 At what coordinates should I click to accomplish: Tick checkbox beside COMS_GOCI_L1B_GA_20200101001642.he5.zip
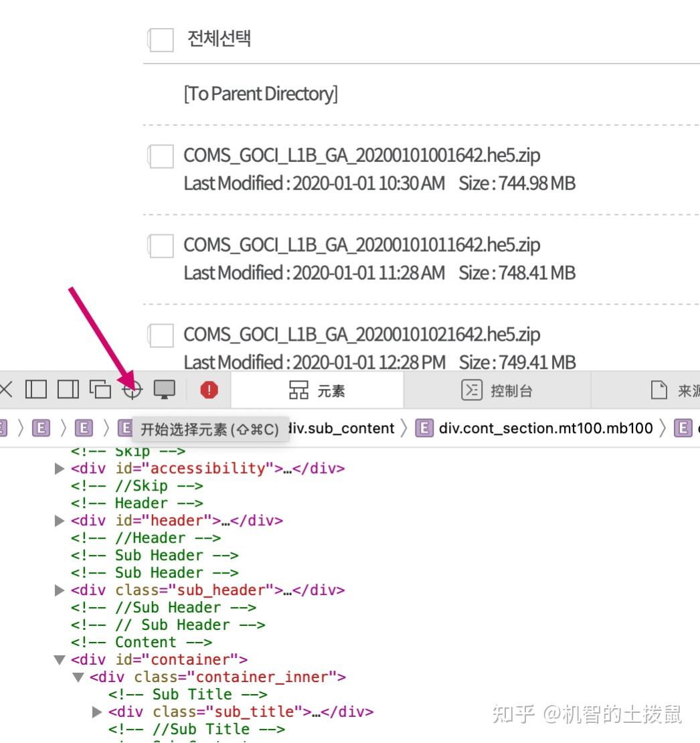click(x=160, y=155)
